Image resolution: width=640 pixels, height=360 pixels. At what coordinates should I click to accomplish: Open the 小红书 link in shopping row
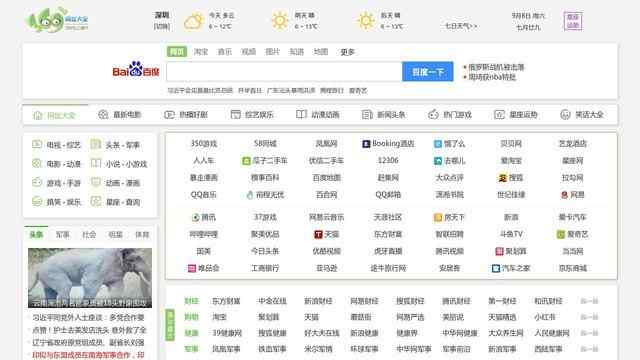tap(545, 317)
